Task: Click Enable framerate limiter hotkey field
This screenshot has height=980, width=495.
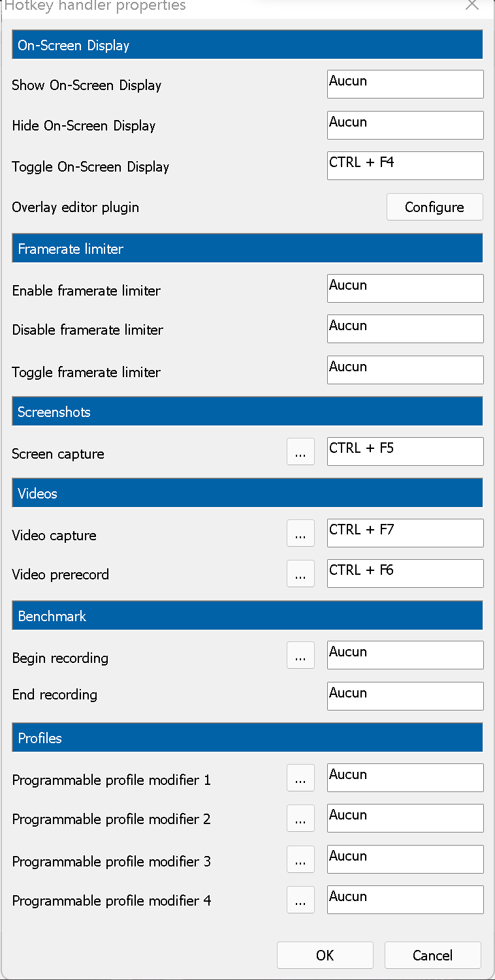Action: [x=405, y=288]
